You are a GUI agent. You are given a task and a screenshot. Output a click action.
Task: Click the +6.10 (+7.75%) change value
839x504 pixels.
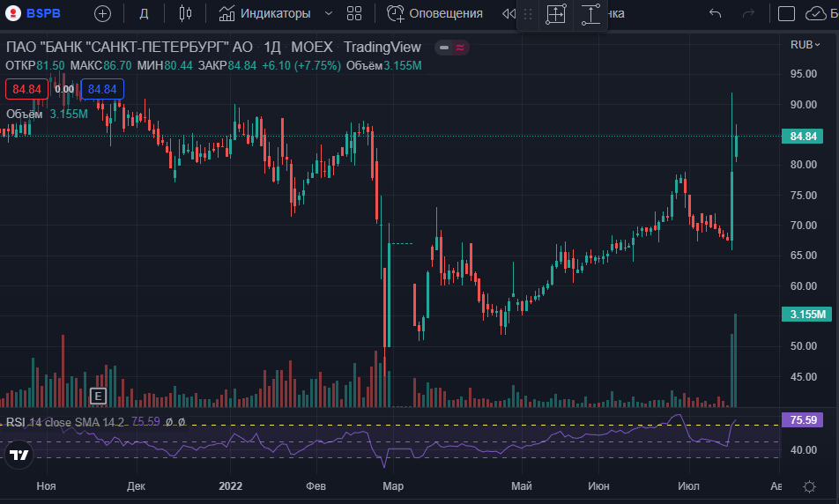pos(301,66)
